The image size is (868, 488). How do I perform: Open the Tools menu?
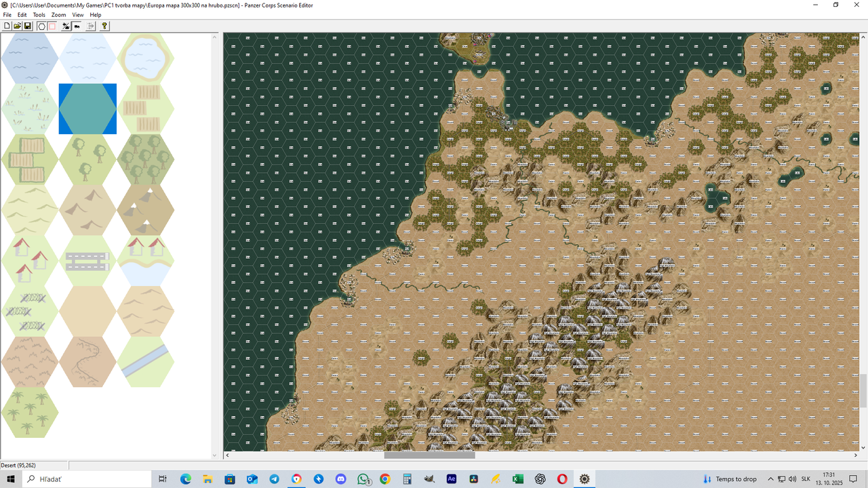pyautogui.click(x=39, y=14)
